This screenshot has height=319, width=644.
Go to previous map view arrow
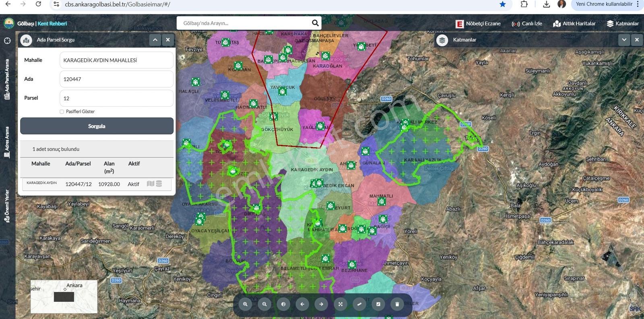point(302,304)
